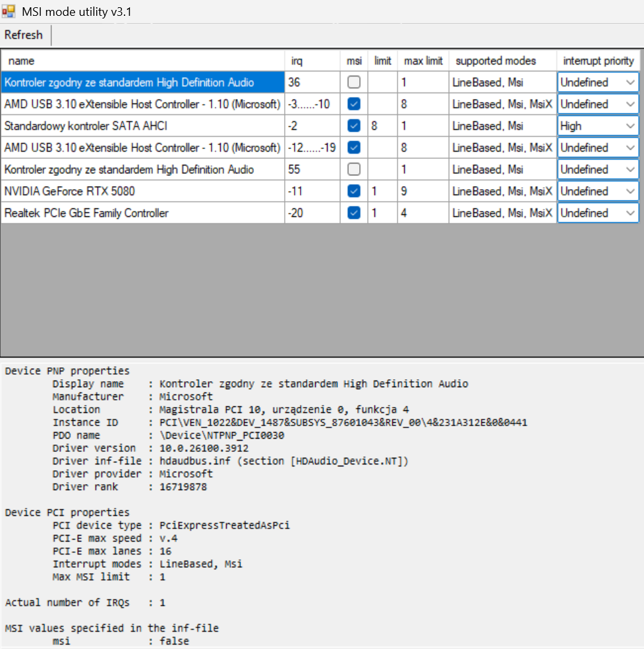Click the Refresh toolbar button
644x649 pixels.
point(24,35)
